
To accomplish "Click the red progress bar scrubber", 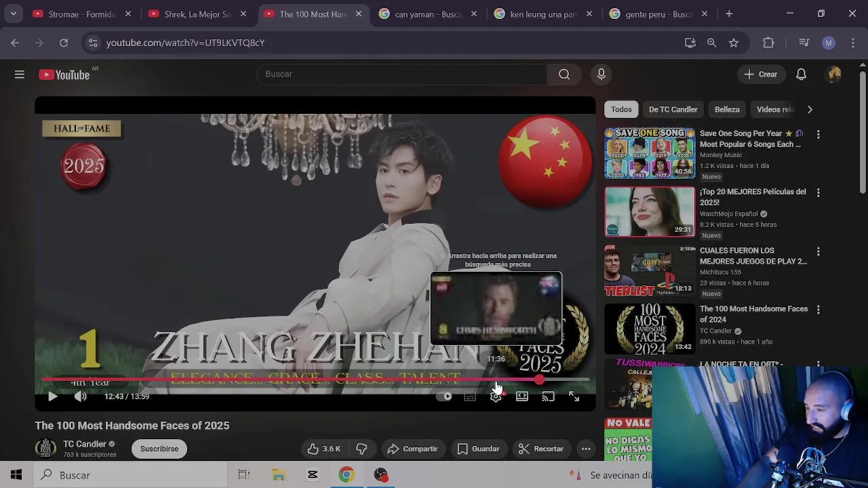I will tap(539, 380).
